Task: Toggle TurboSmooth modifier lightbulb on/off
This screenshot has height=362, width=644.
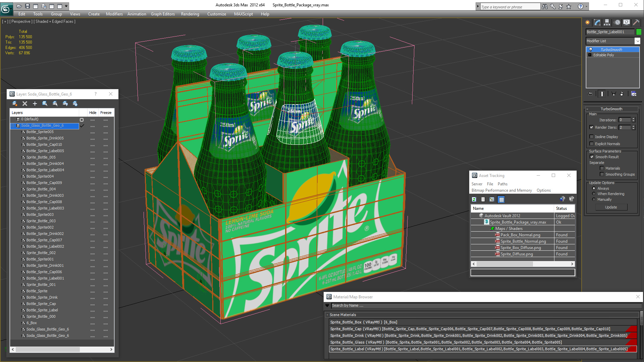Action: click(x=591, y=50)
